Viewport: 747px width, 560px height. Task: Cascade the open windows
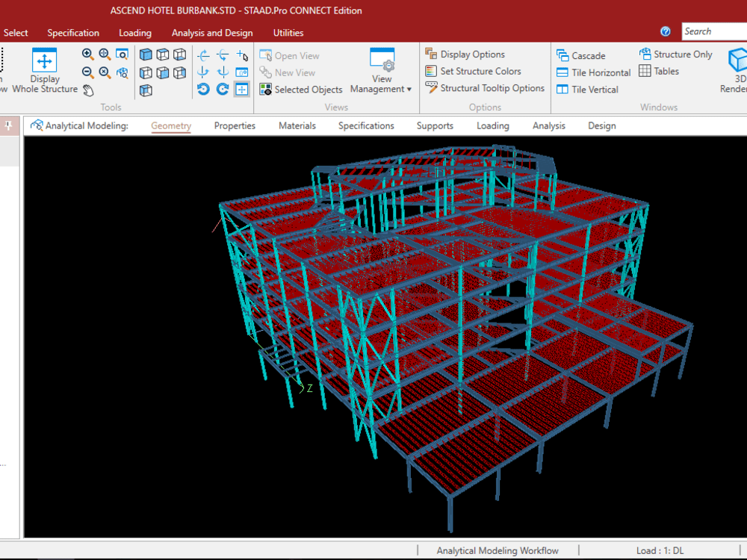[x=580, y=56]
